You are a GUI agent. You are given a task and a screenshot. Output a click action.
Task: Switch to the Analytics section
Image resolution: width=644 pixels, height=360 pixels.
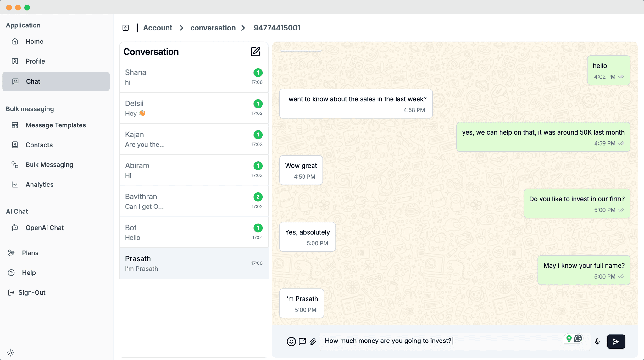point(39,185)
